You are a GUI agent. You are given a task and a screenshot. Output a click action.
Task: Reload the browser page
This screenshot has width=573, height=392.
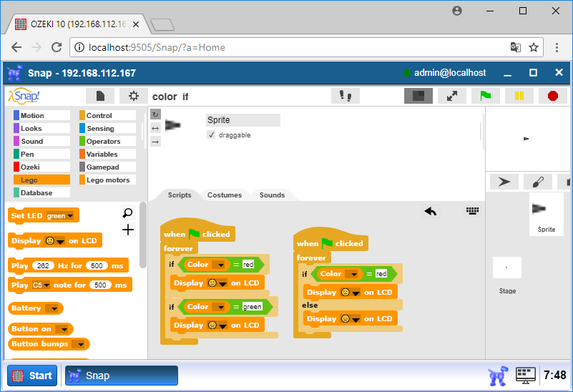pos(57,47)
